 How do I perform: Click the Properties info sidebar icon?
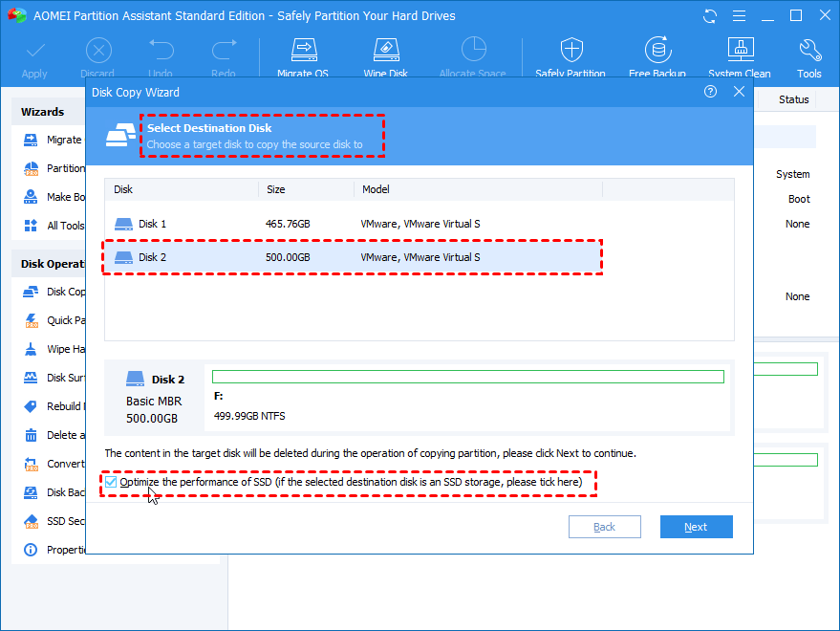tap(31, 550)
